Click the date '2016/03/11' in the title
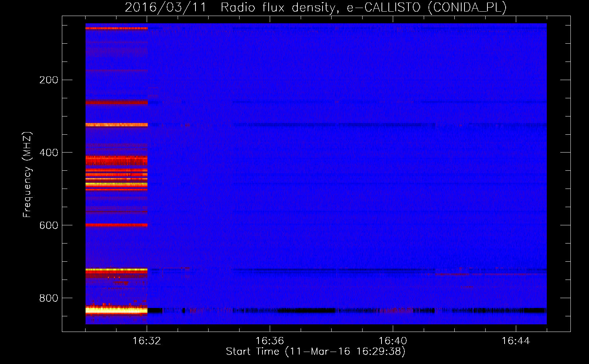The image size is (589, 364). click(166, 7)
